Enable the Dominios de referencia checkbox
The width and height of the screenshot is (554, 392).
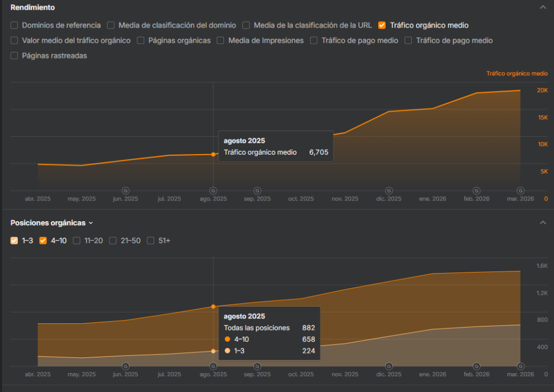pos(15,25)
